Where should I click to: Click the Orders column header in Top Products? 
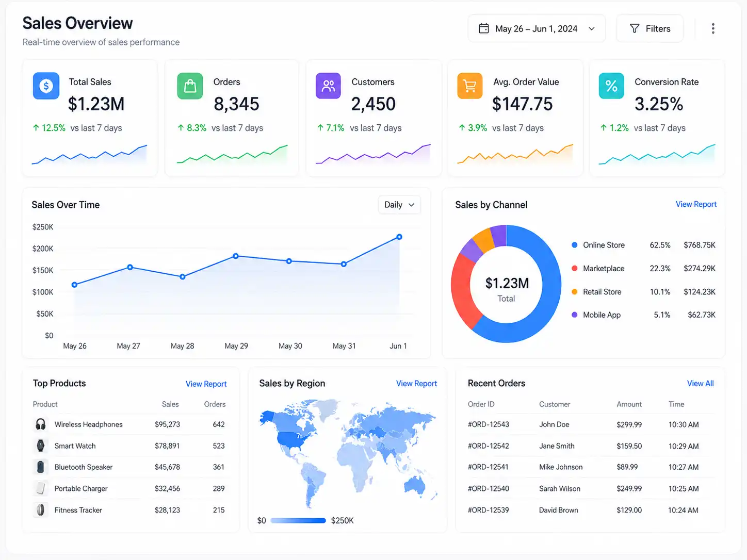click(215, 404)
